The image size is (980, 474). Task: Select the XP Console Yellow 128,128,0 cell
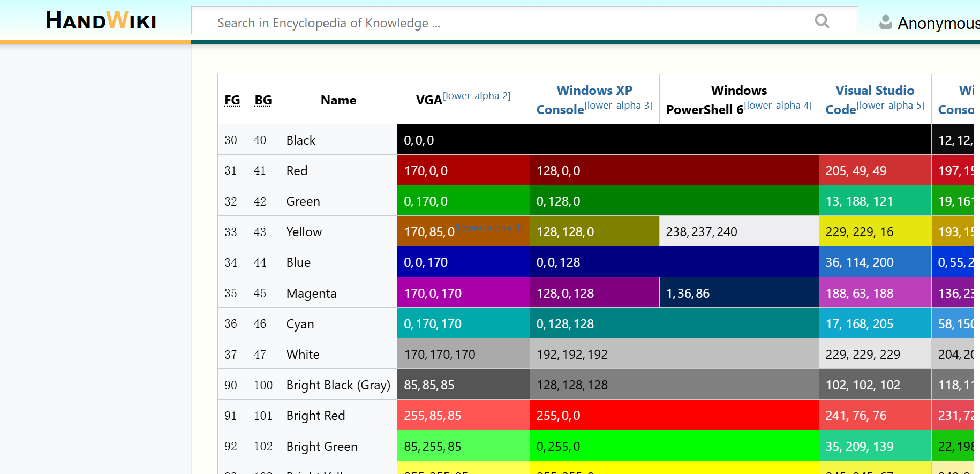[594, 231]
